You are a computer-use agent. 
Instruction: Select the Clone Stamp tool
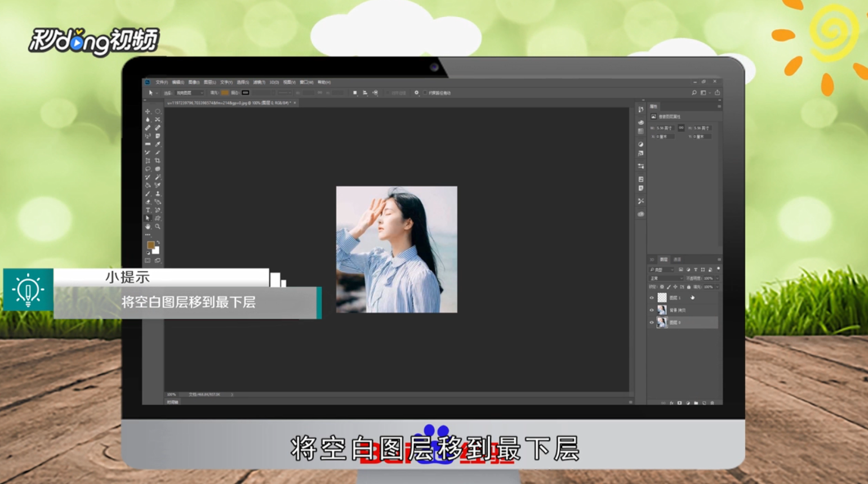tap(158, 193)
